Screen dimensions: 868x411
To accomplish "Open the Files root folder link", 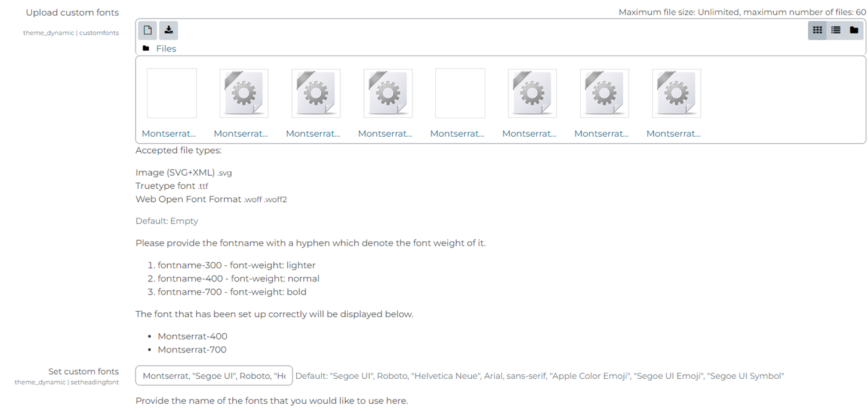I will pyautogui.click(x=166, y=48).
